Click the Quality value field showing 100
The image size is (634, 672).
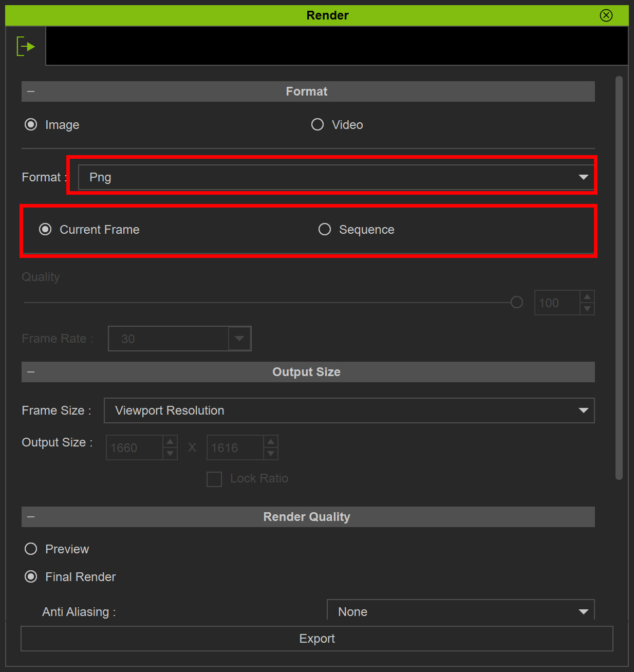[x=557, y=303]
